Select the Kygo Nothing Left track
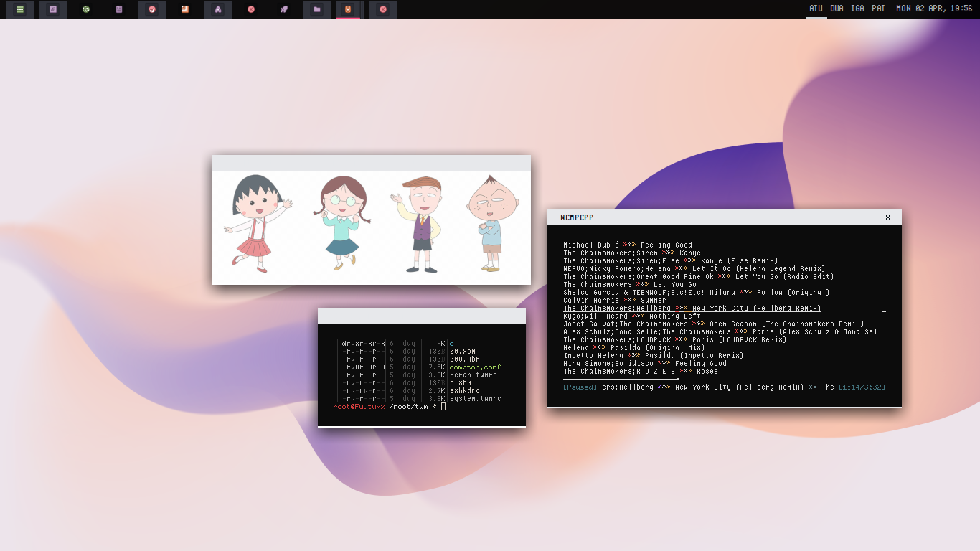The width and height of the screenshot is (980, 551). [x=632, y=316]
